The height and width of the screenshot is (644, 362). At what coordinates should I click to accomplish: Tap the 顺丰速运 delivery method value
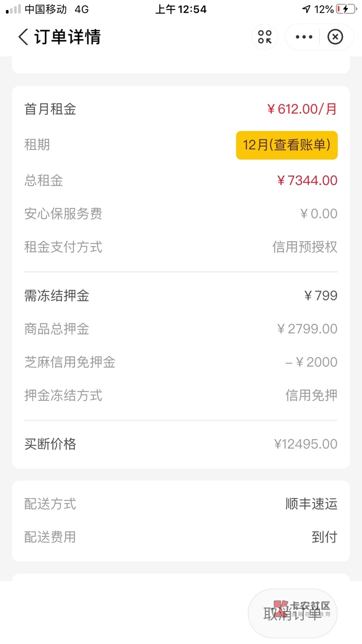pos(311,504)
